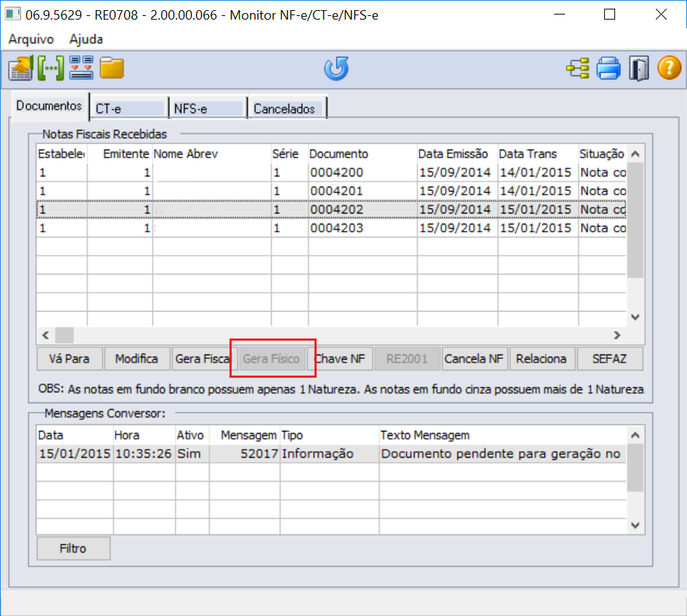Click the Documento column header
Viewport: 687px width, 616px height.
(x=363, y=154)
